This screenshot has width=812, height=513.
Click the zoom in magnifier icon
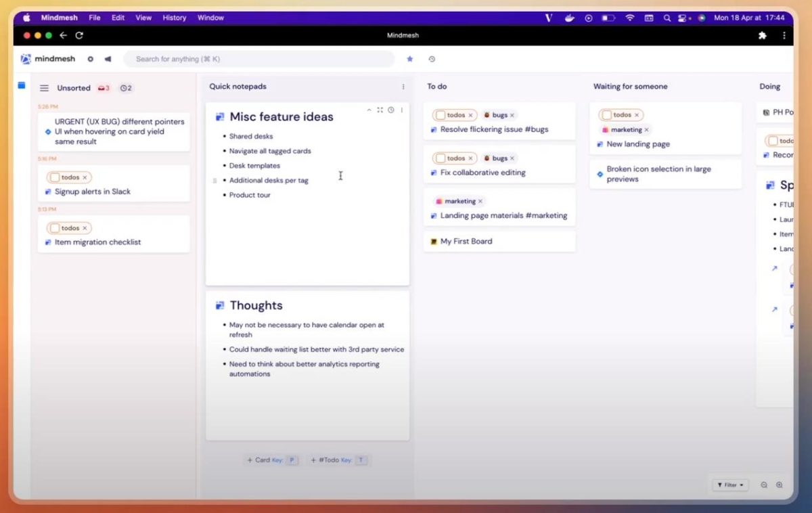tap(780, 485)
